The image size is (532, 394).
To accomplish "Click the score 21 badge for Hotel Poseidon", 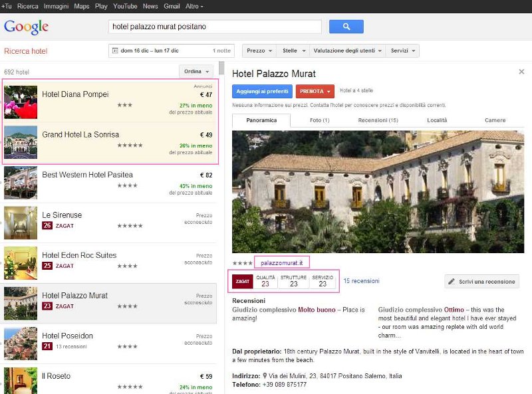I will [x=47, y=346].
